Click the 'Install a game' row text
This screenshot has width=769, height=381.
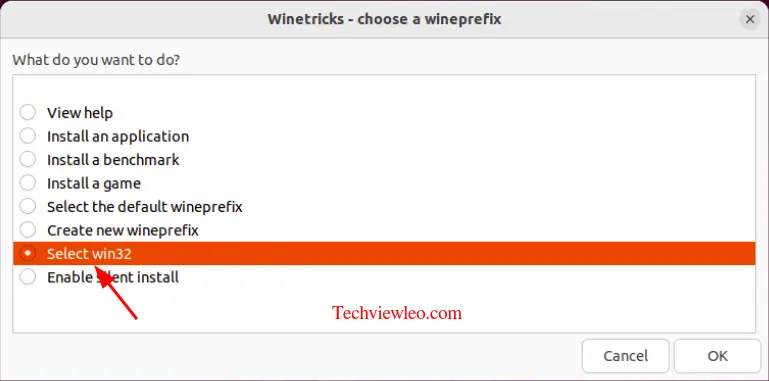(94, 183)
